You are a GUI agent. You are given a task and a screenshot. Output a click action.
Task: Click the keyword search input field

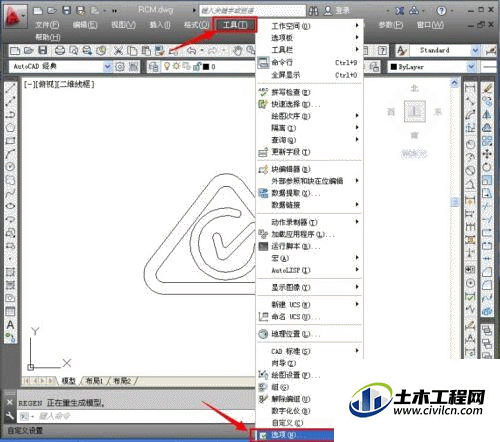pos(252,11)
